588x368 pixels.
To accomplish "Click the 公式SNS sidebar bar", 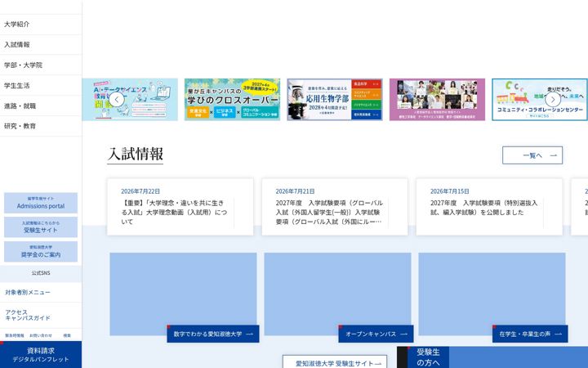I will (x=41, y=273).
